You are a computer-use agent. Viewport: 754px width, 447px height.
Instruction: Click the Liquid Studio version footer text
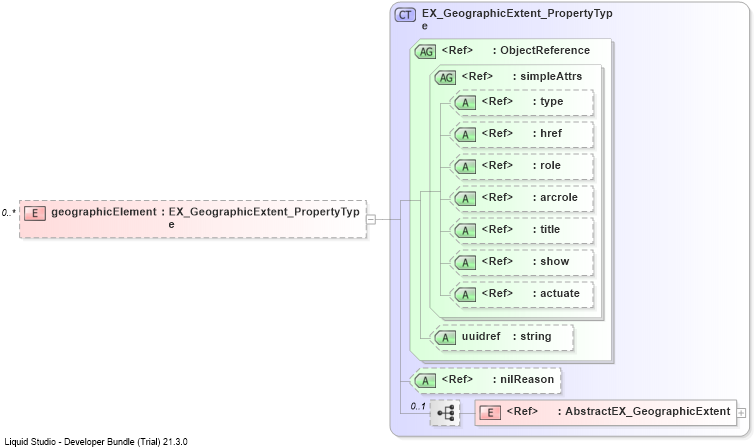click(96, 441)
